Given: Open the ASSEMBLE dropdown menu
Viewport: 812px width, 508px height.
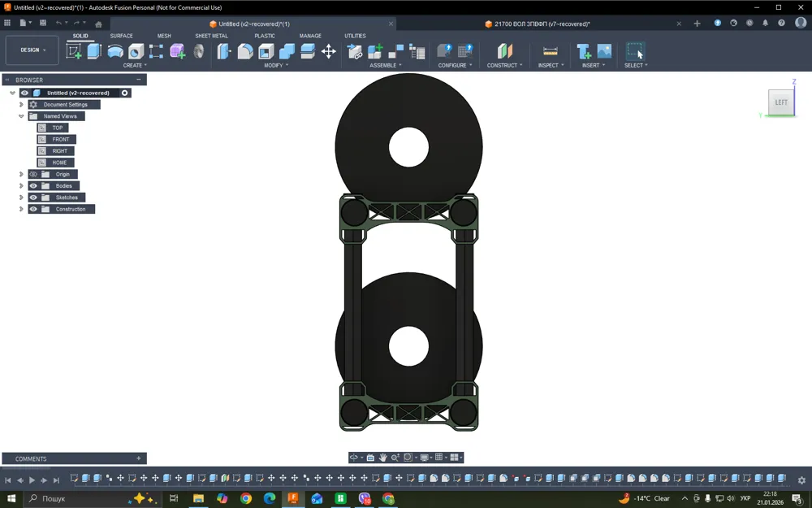Looking at the screenshot, I should coord(385,65).
